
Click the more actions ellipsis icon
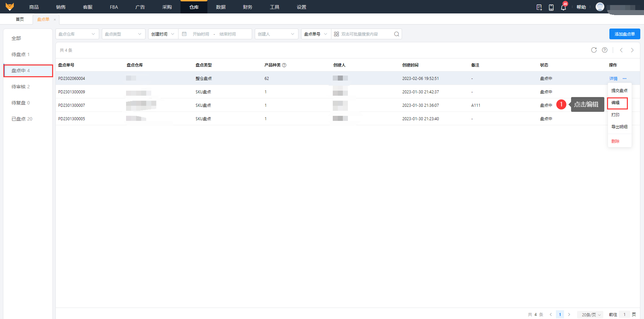coord(625,79)
